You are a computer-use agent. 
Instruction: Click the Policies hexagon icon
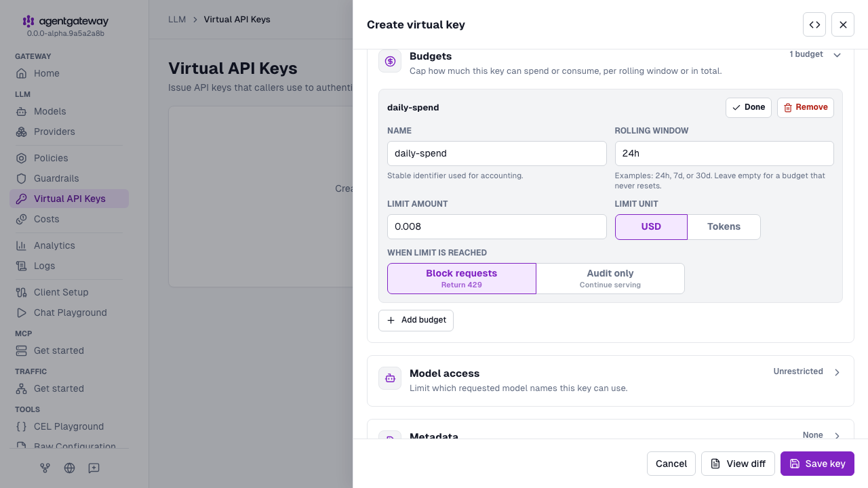tap(22, 158)
